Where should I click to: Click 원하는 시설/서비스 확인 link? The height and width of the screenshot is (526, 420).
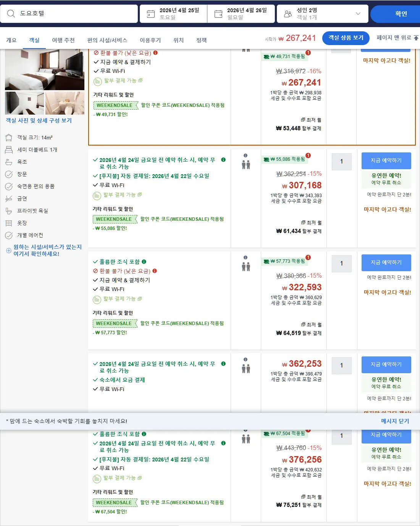point(47,250)
